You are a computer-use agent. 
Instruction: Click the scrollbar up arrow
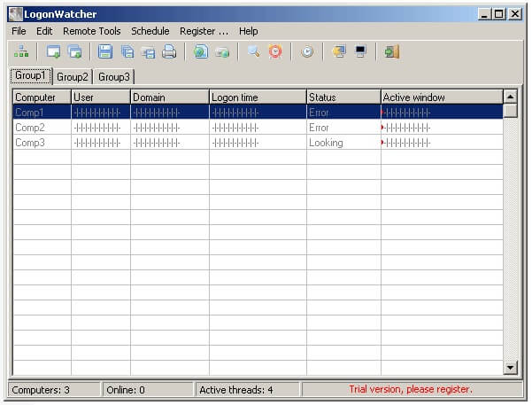click(510, 96)
